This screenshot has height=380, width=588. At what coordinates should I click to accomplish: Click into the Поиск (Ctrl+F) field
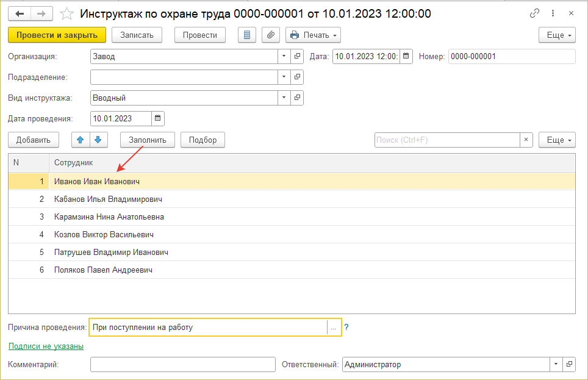pos(447,140)
